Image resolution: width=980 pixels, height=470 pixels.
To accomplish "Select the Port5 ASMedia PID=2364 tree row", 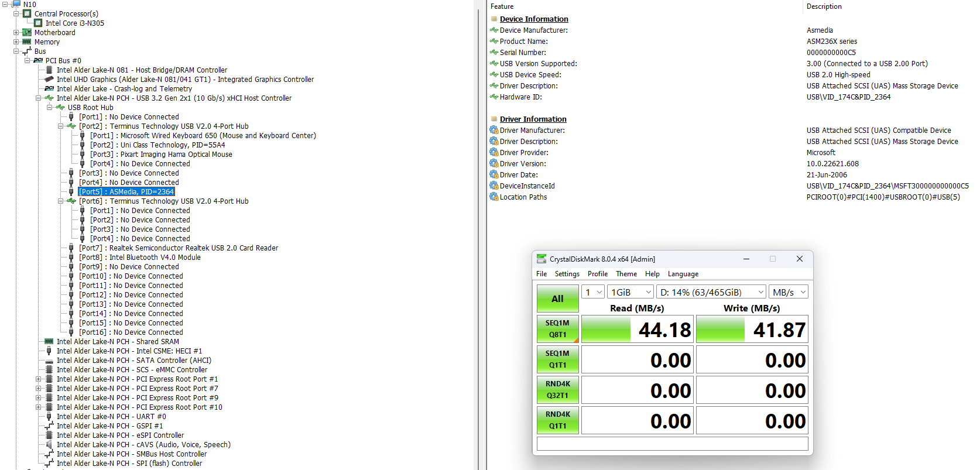I will [x=126, y=192].
